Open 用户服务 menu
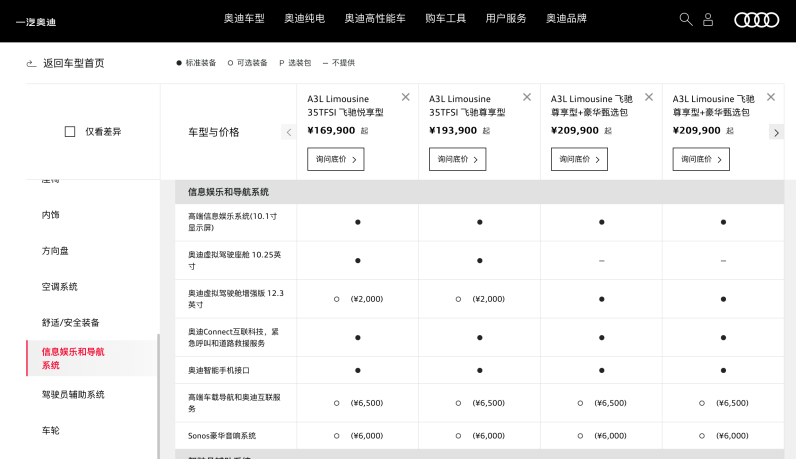This screenshot has width=796, height=459. (506, 19)
